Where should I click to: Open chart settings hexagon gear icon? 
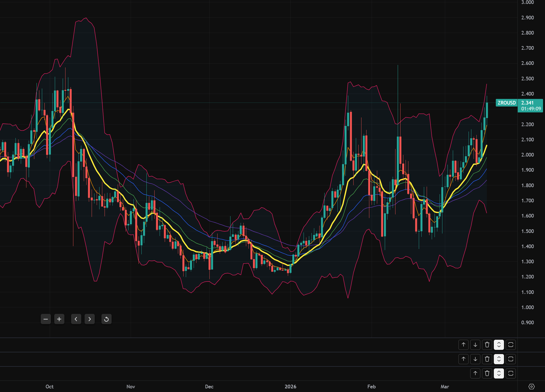pyautogui.click(x=531, y=386)
